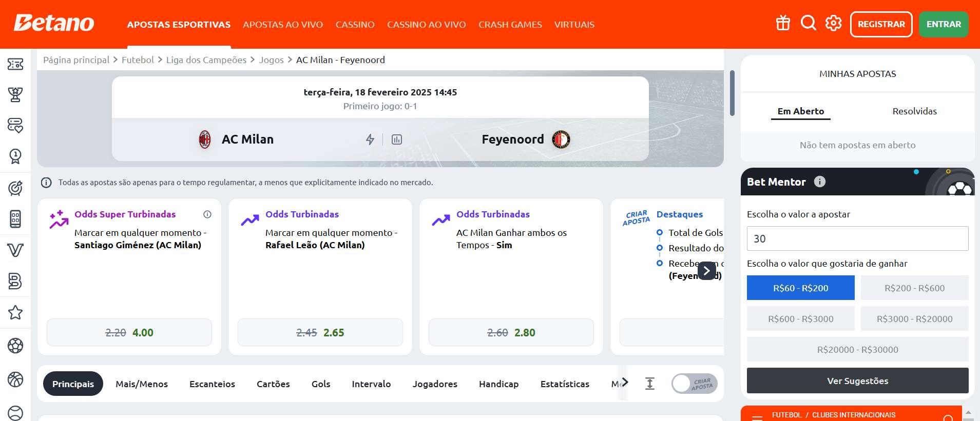Click the Entrar button
The width and height of the screenshot is (980, 421).
(x=944, y=24)
